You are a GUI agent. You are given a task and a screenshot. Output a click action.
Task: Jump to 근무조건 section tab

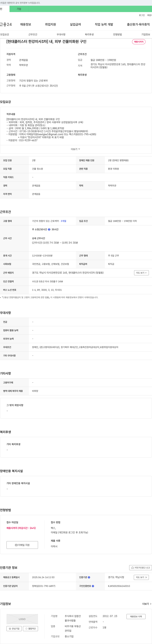tap(33, 34)
